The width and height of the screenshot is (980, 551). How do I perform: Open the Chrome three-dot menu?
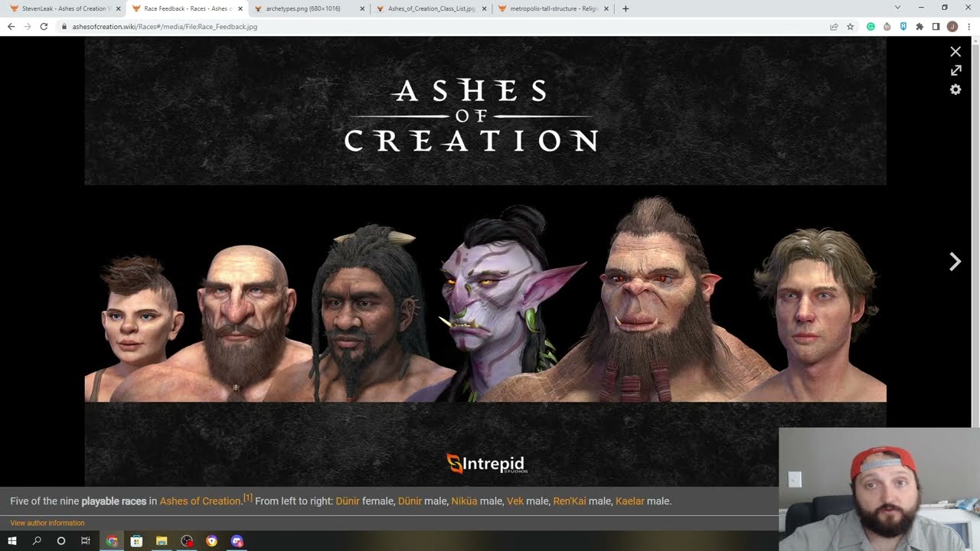(969, 26)
